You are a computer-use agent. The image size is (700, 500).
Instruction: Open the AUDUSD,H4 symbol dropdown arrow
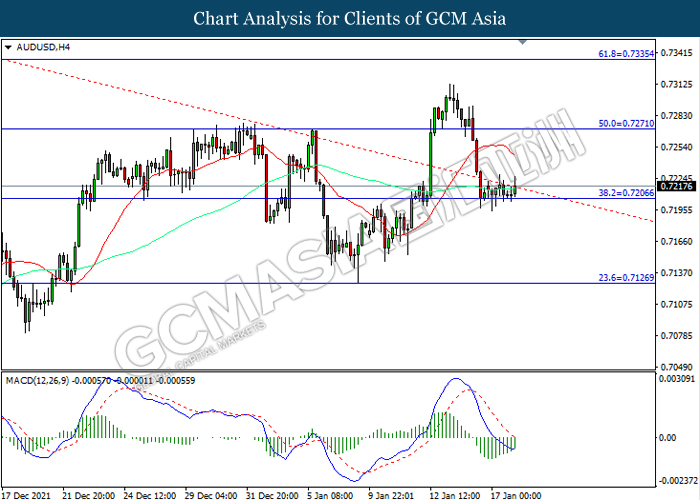[8, 47]
